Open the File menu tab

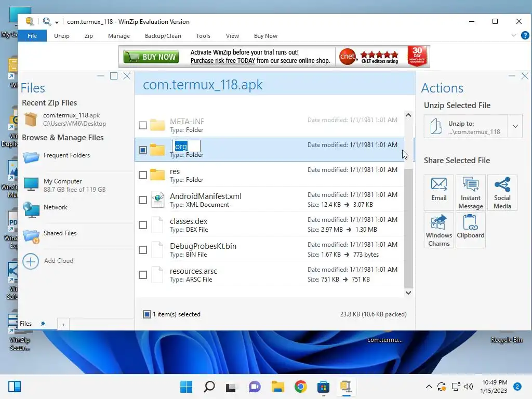tap(32, 36)
